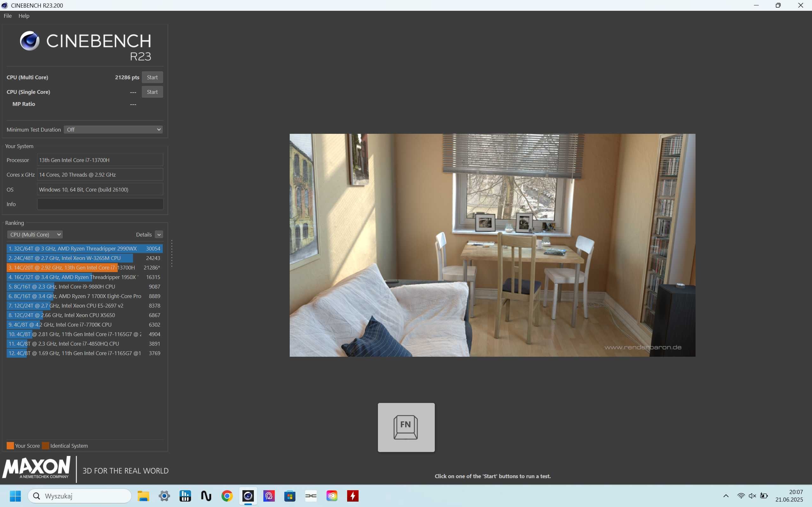Viewport: 812px width, 507px height.
Task: Click the empty Info field
Action: [100, 204]
